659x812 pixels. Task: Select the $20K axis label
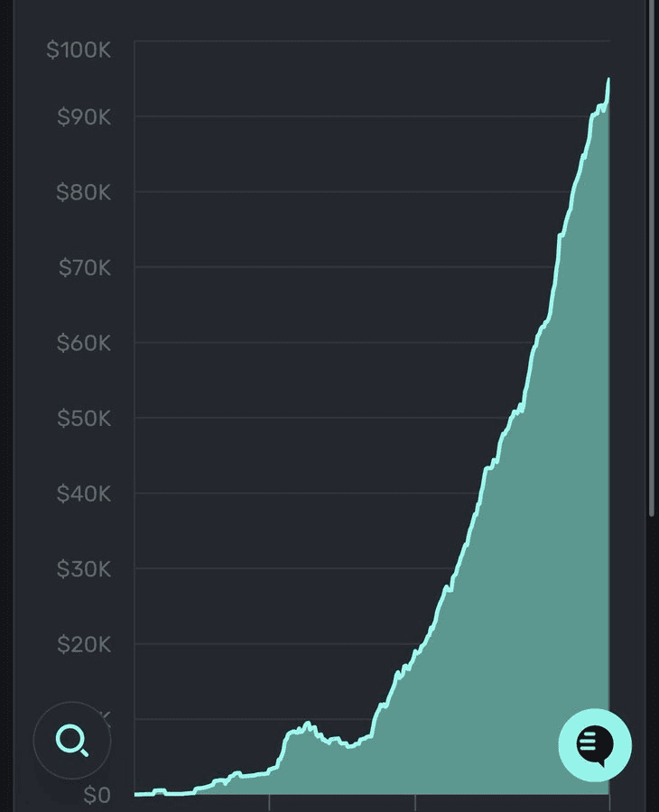click(83, 644)
